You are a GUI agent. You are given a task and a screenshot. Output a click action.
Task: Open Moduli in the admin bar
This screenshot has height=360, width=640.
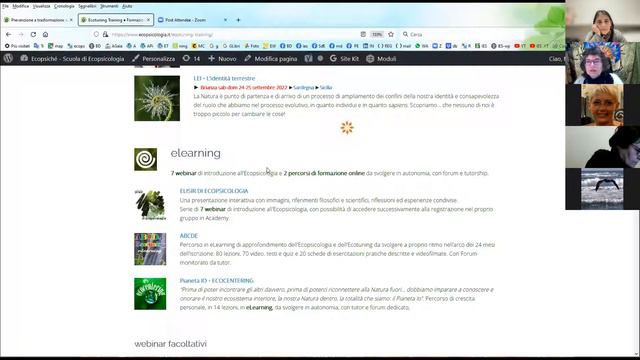click(381, 58)
